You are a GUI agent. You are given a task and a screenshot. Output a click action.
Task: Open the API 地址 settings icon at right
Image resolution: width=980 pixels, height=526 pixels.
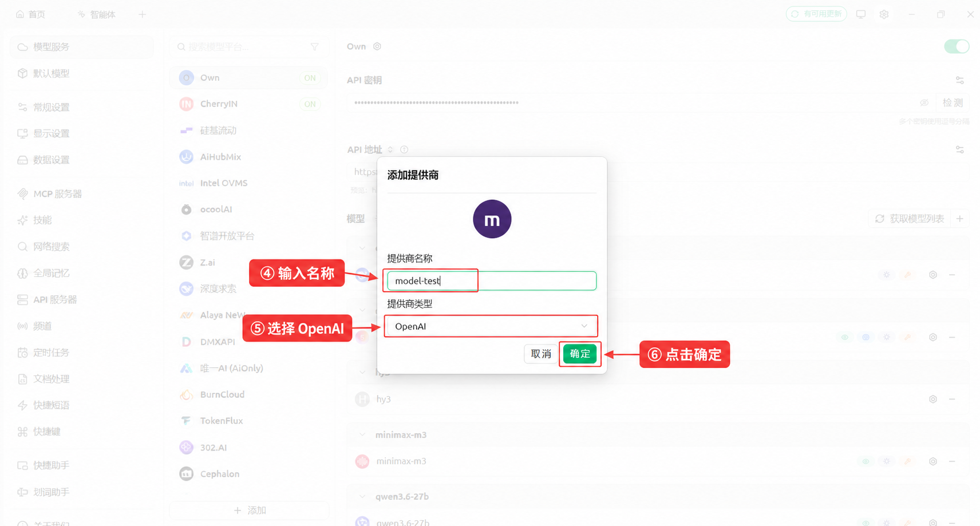pos(960,149)
